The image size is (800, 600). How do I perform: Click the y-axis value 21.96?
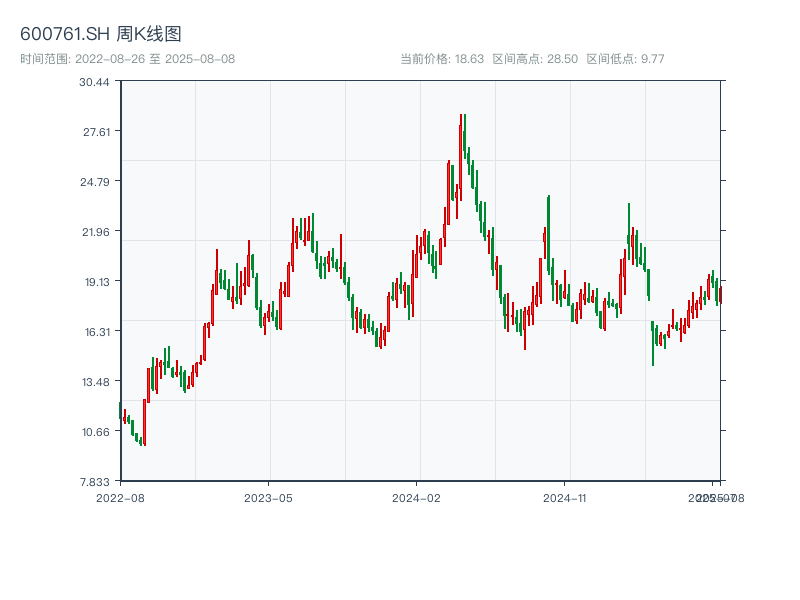tap(96, 232)
